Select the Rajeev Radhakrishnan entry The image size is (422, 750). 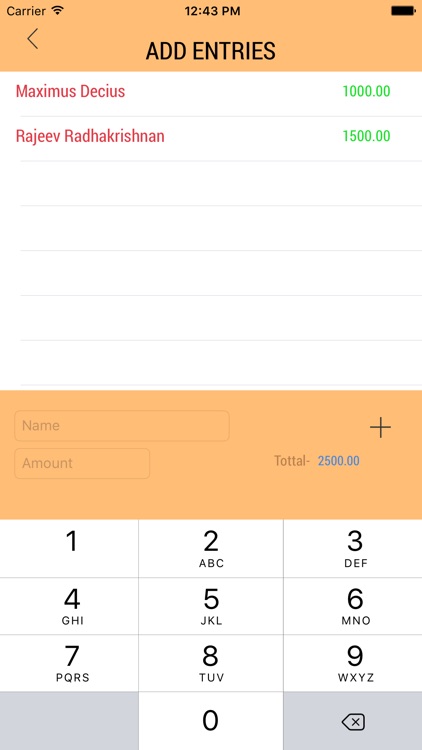coord(211,138)
